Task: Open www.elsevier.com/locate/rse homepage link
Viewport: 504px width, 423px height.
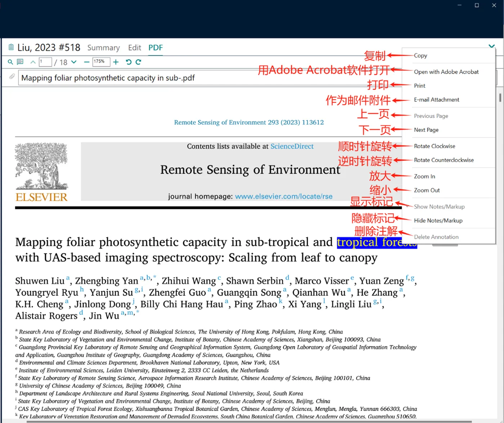Action: [284, 196]
